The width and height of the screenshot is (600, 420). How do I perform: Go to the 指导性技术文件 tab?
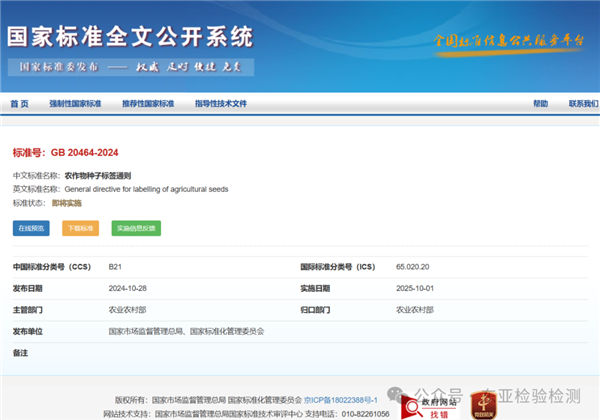[x=221, y=104]
